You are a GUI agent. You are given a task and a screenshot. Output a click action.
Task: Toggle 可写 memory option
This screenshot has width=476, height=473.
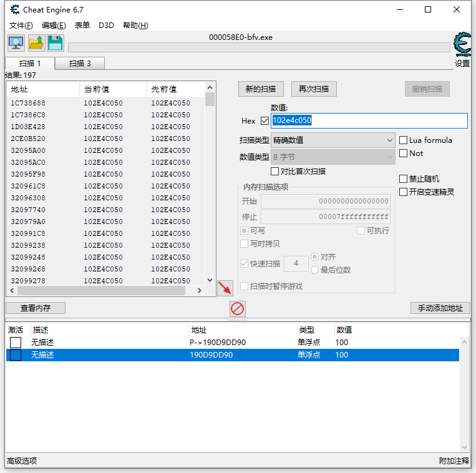tap(244, 231)
